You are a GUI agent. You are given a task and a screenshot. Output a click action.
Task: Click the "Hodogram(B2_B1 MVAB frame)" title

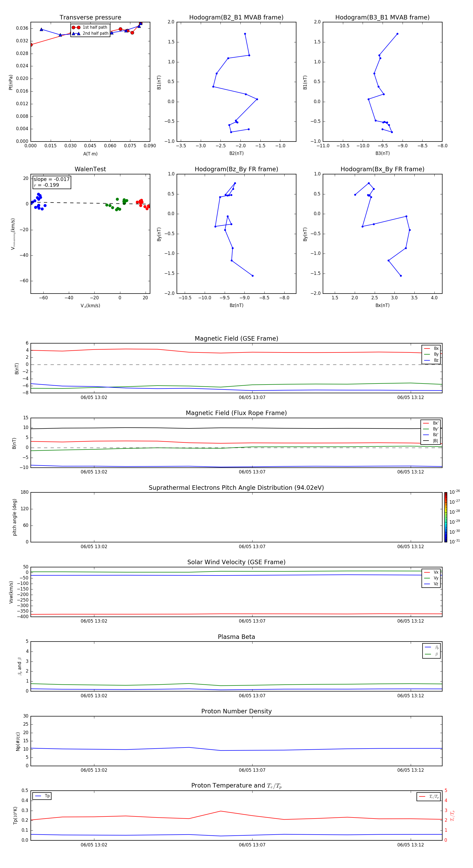pyautogui.click(x=236, y=18)
